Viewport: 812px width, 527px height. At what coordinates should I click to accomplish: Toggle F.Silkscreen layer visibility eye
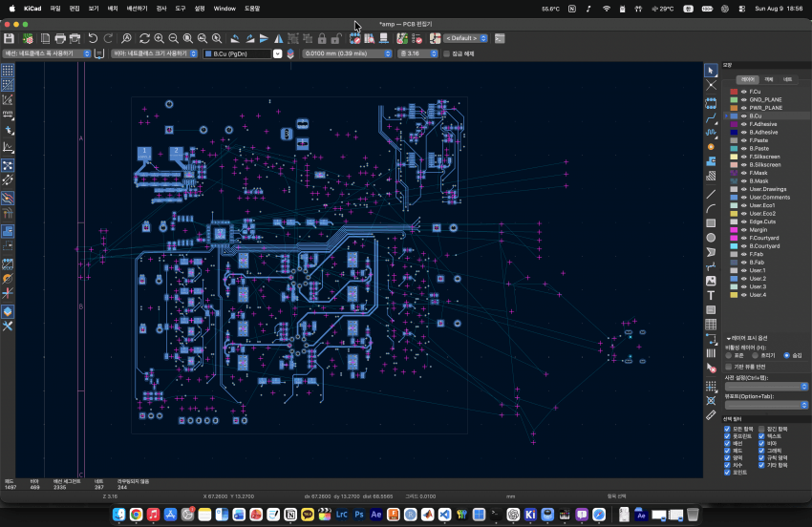(x=743, y=157)
